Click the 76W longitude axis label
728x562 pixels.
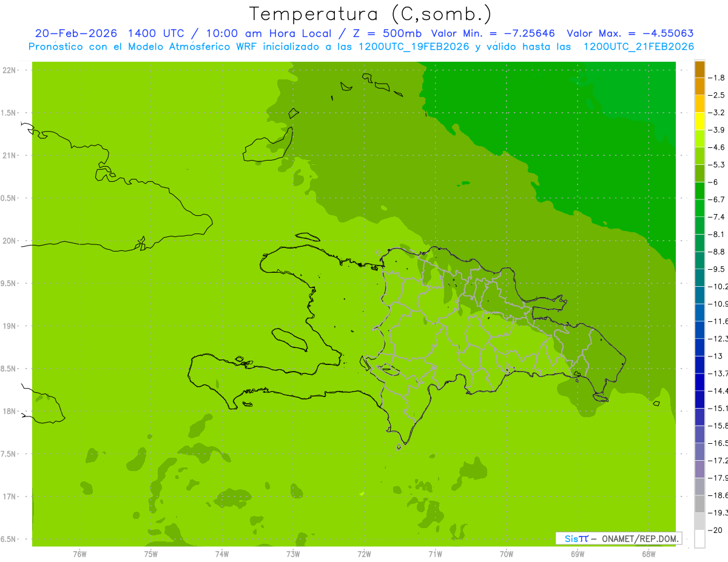79,554
